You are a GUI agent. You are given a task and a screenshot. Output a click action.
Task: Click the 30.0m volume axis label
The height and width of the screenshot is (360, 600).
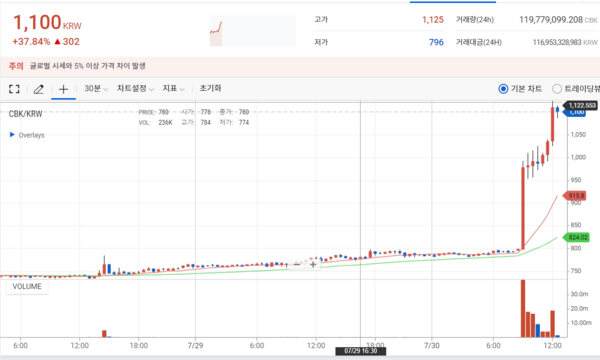(579, 294)
